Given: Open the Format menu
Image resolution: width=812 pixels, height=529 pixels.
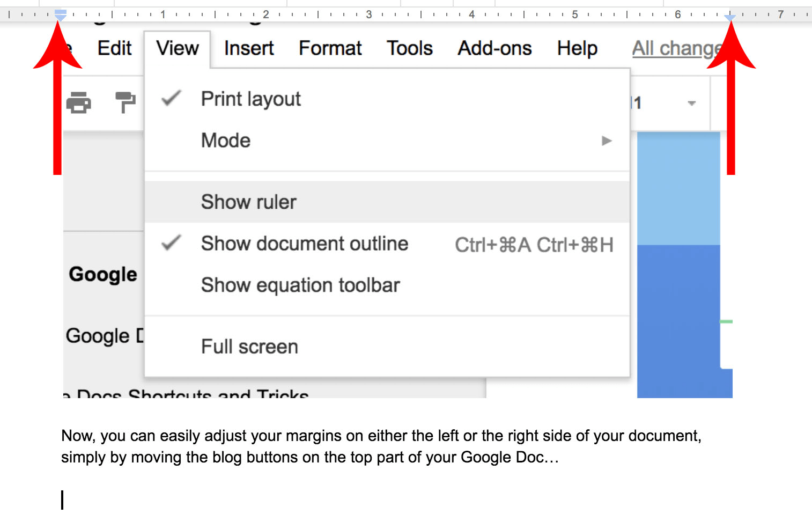Looking at the screenshot, I should pos(329,48).
